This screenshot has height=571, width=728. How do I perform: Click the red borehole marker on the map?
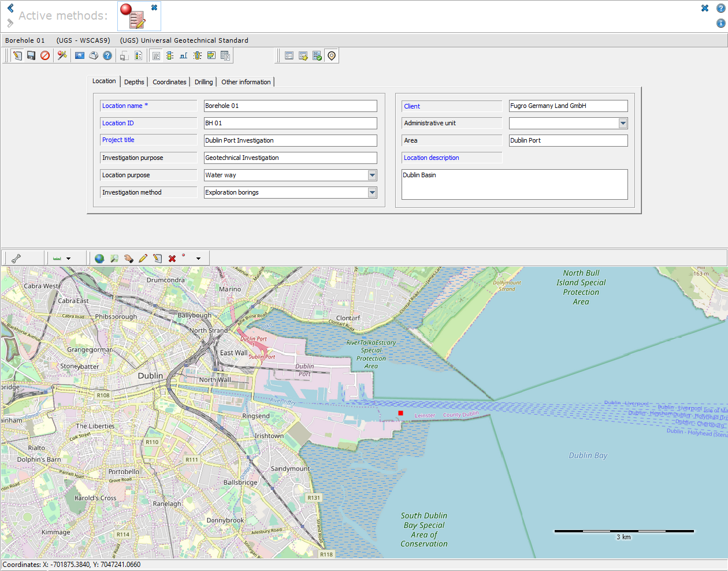pyautogui.click(x=400, y=413)
